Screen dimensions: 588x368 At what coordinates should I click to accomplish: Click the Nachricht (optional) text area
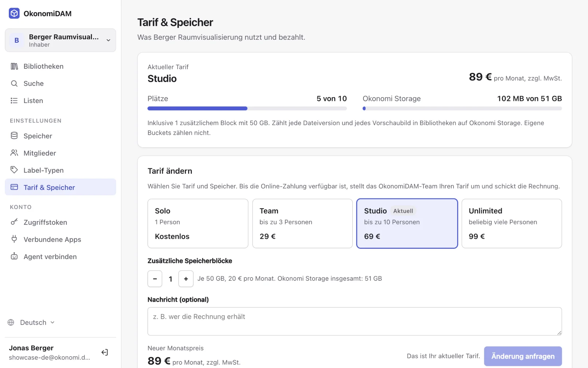(355, 321)
